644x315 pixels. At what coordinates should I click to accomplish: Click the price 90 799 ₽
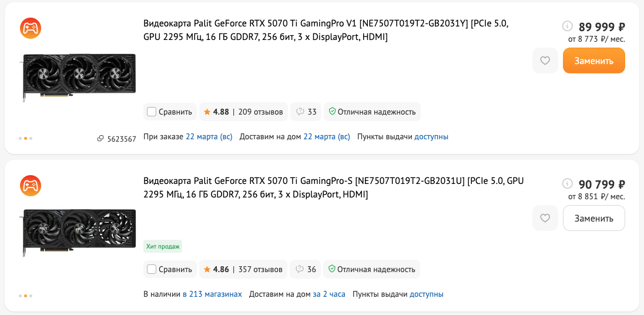tap(602, 185)
